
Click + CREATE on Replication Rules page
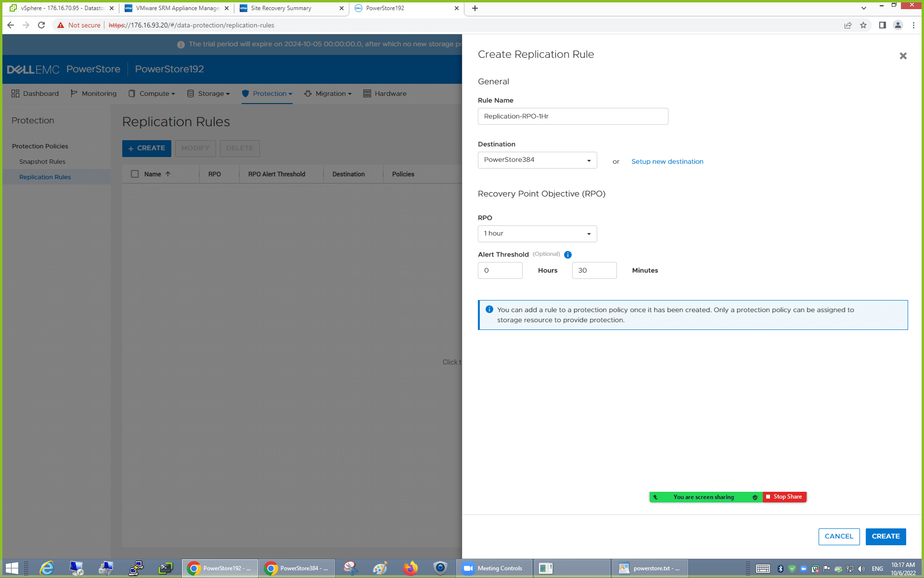click(x=147, y=148)
